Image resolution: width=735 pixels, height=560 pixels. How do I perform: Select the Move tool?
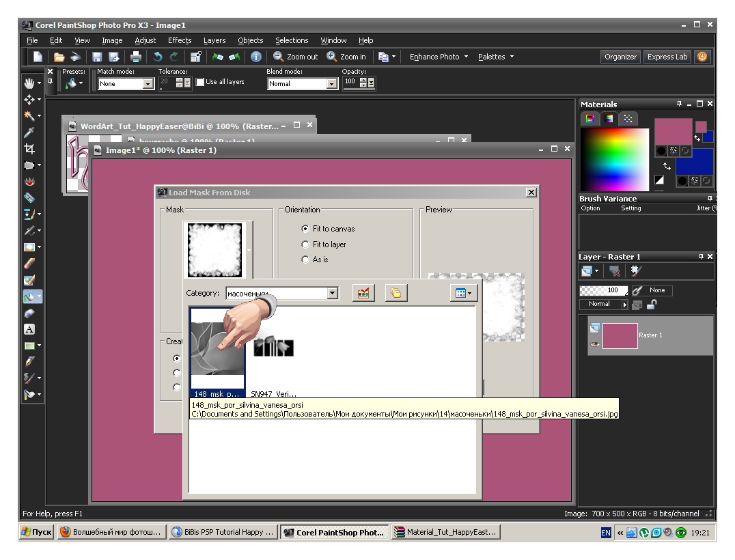[x=29, y=99]
